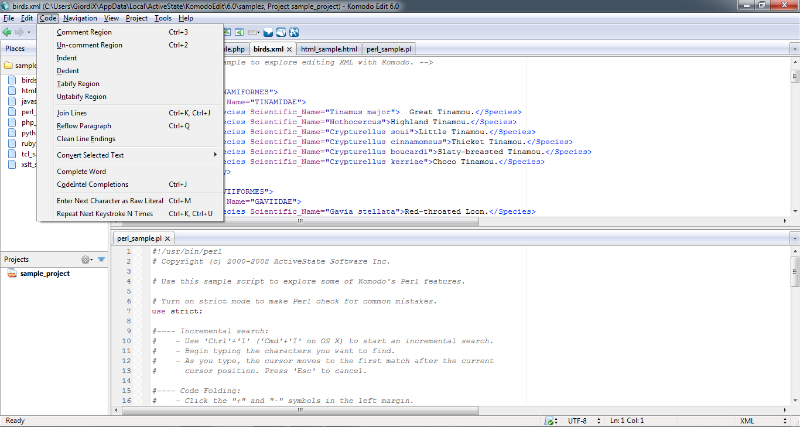Select the sample_project icon in Projects
Viewport: 800px width, 427px height.
tap(12, 273)
